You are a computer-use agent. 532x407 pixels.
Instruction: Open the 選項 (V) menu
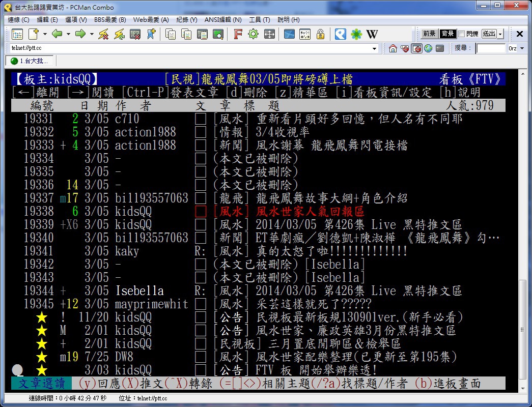tap(76, 20)
